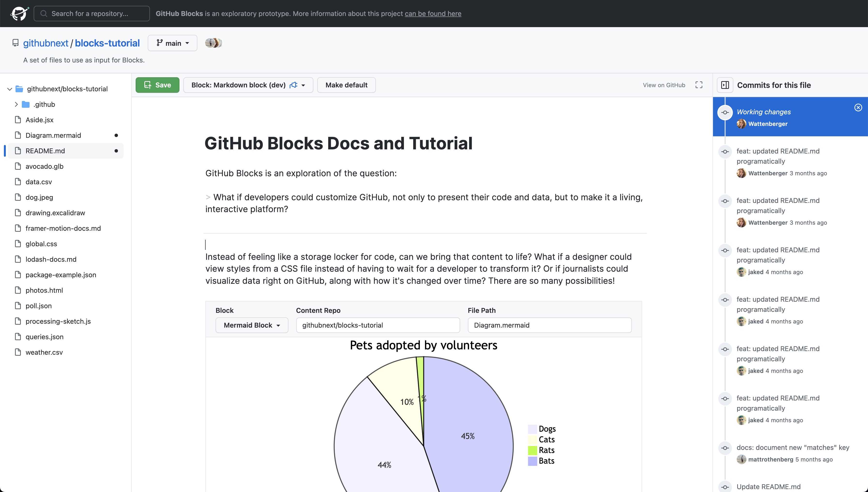Click commit node icon for first README.md commit
Image resolution: width=868 pixels, height=492 pixels.
click(x=725, y=152)
